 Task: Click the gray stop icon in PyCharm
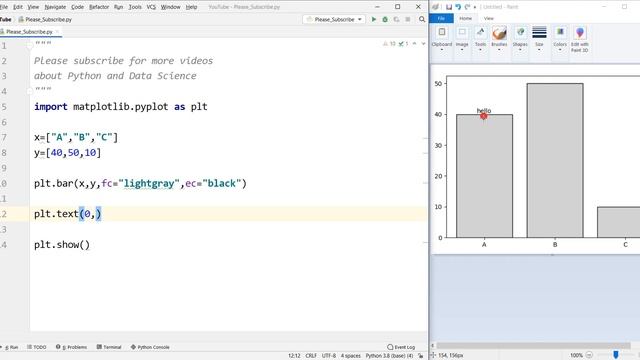pos(407,19)
